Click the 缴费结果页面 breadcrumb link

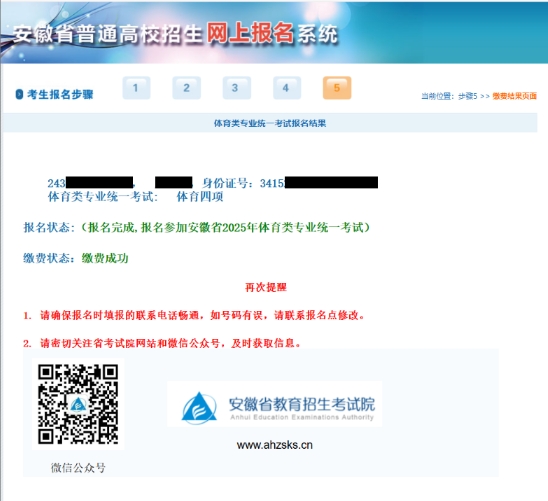514,96
